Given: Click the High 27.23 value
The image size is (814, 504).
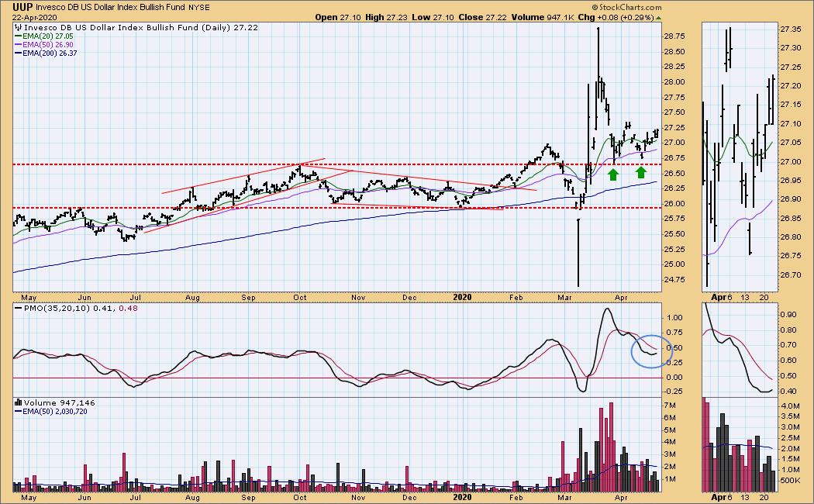Looking at the screenshot, I should [x=386, y=17].
